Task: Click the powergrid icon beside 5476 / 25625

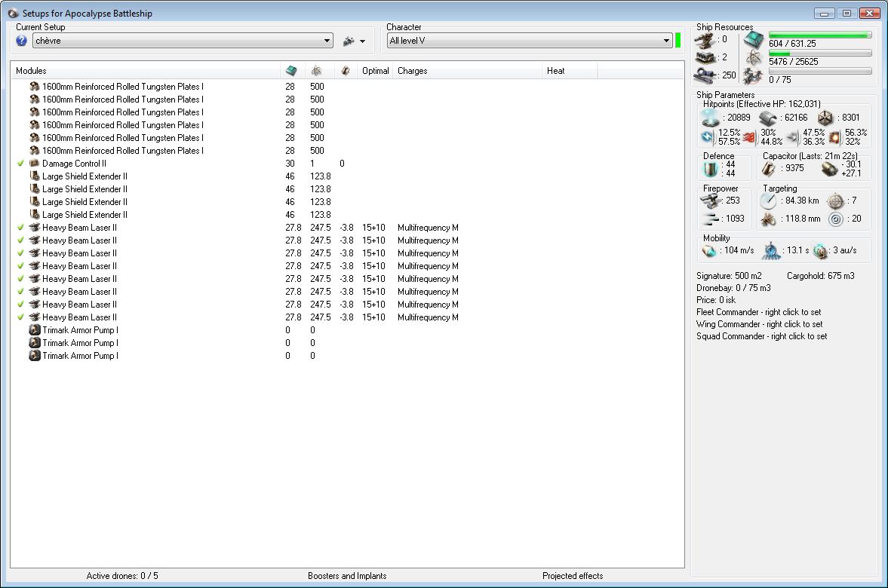Action: [x=754, y=58]
